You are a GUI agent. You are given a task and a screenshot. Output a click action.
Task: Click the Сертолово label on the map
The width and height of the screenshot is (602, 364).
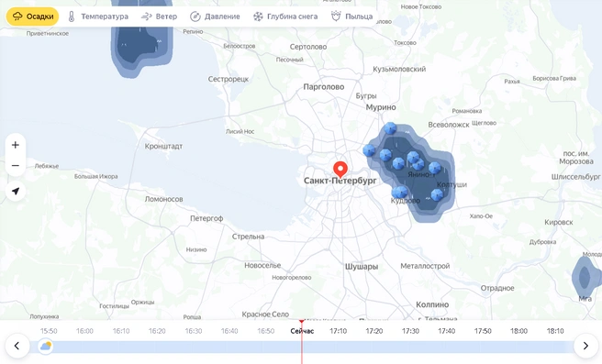(x=308, y=47)
